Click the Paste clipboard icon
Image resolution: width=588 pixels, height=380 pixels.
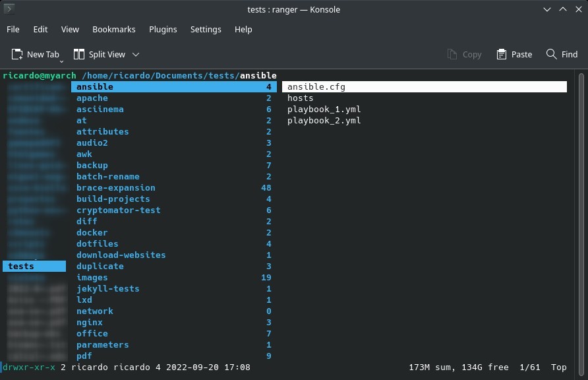[502, 54]
